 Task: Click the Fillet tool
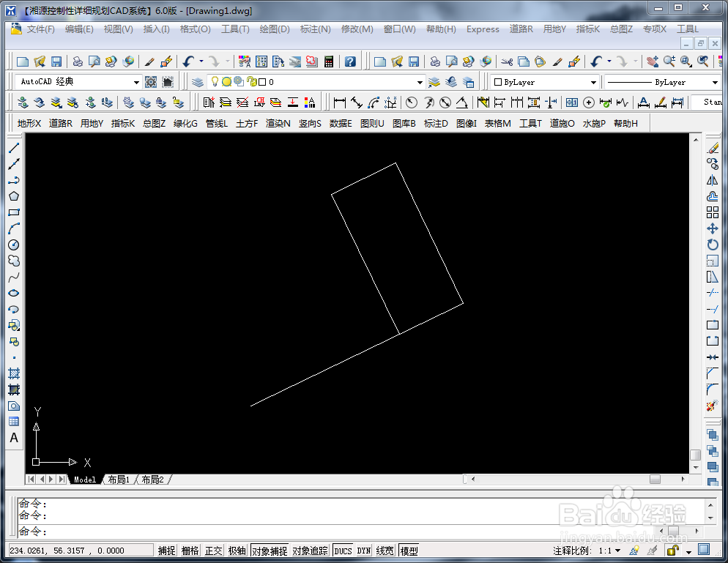(x=713, y=389)
